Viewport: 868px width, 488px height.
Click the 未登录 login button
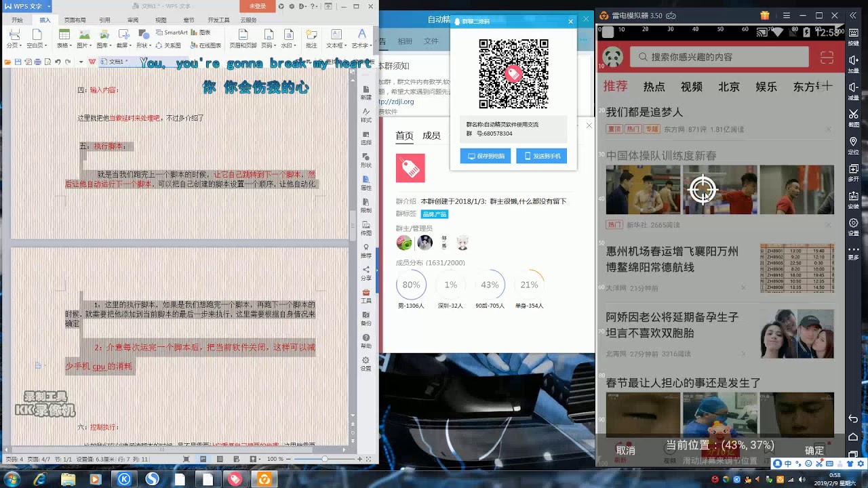[258, 5]
